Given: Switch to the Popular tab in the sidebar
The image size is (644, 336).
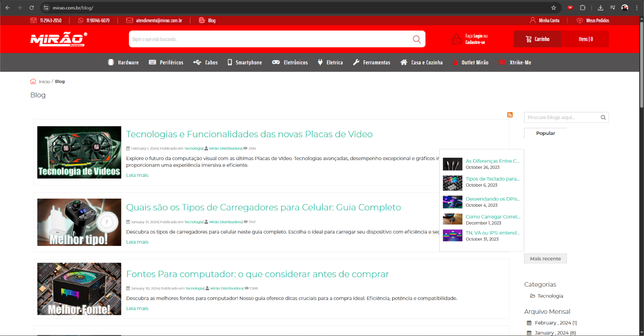Looking at the screenshot, I should 545,133.
